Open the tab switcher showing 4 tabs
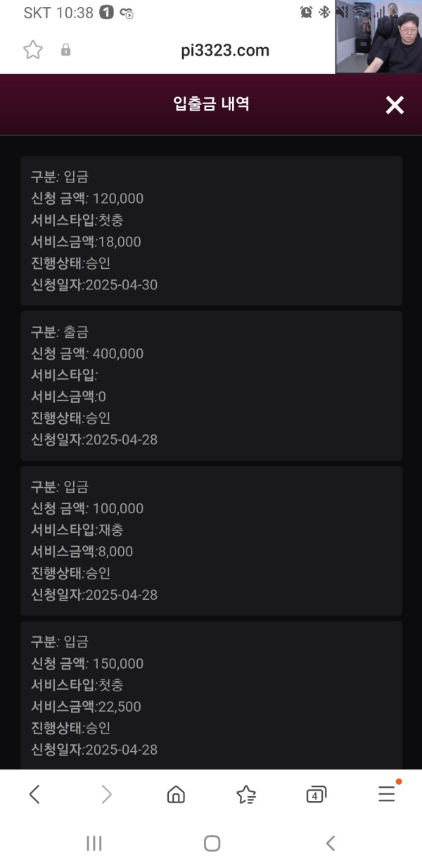The image size is (422, 868). [316, 795]
